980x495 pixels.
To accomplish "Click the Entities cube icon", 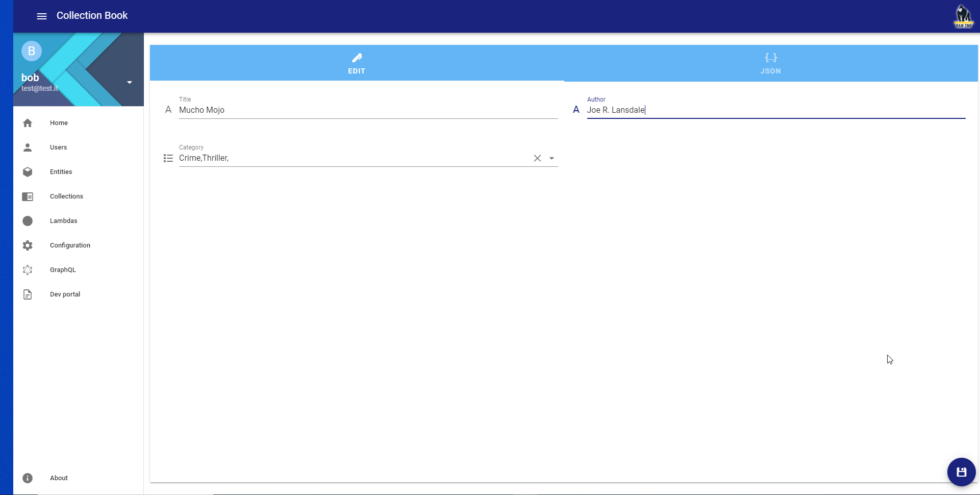I will pos(28,172).
